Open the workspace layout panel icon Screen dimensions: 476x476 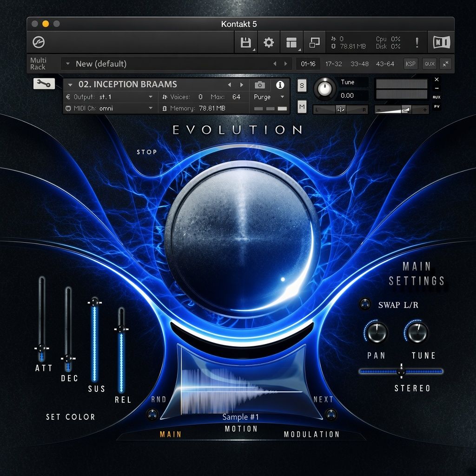click(291, 42)
